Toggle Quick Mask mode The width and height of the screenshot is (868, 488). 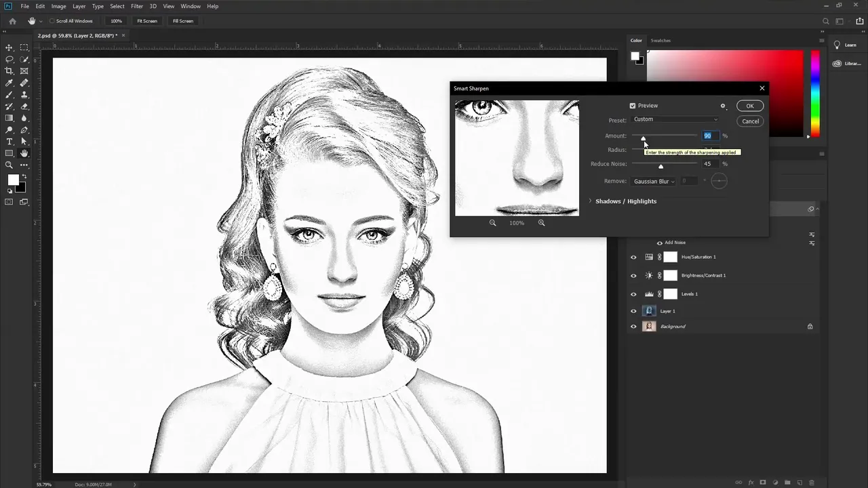(9, 202)
